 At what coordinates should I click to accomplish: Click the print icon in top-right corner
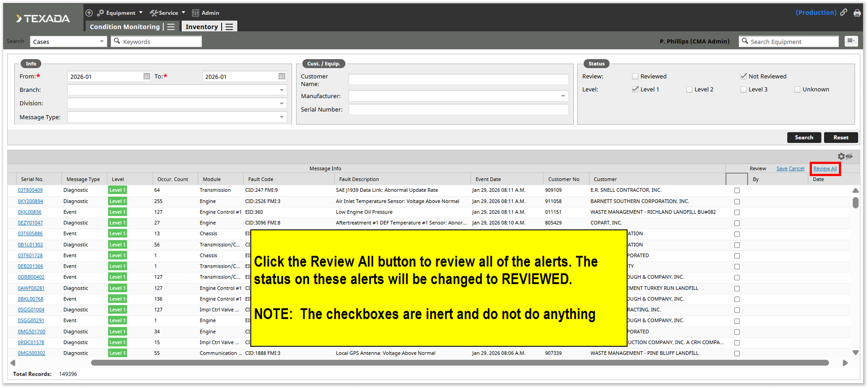(x=857, y=13)
